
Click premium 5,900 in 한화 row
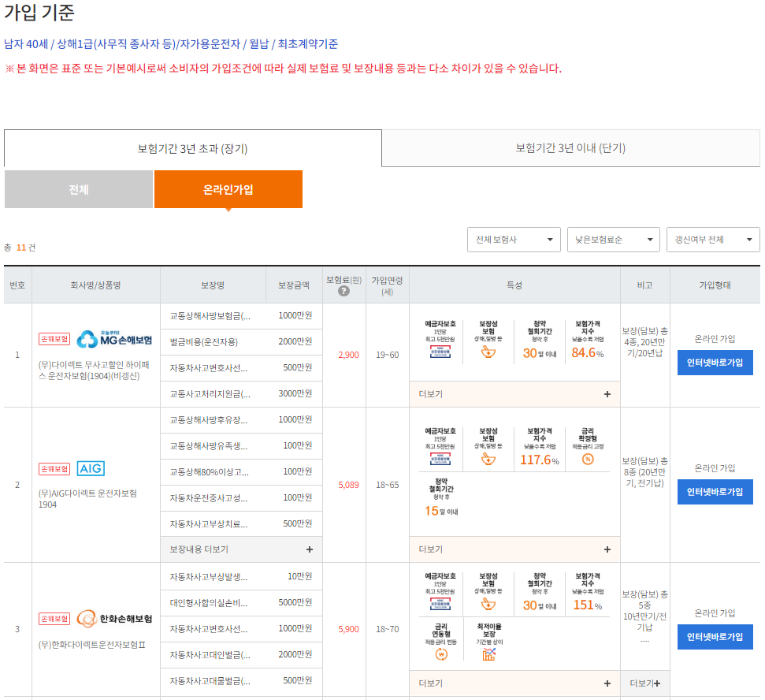tap(348, 629)
